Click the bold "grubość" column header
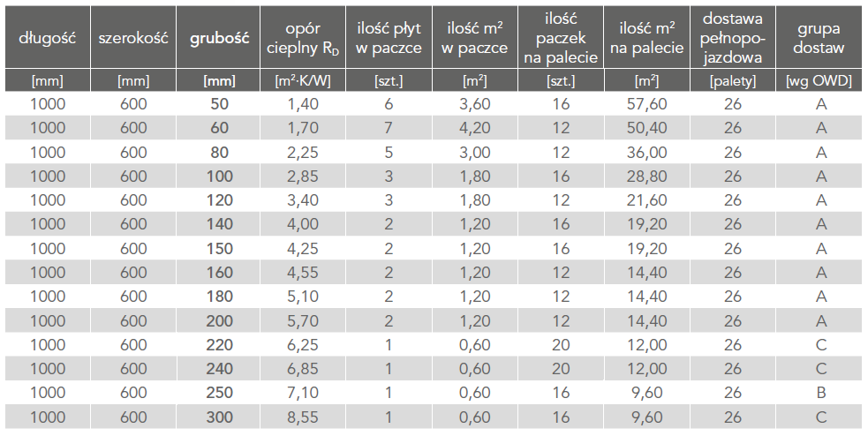The image size is (868, 436). click(x=219, y=38)
